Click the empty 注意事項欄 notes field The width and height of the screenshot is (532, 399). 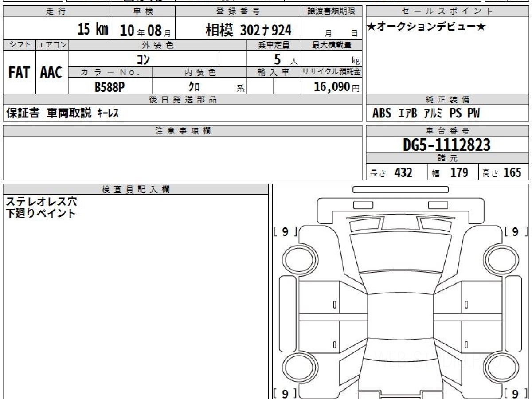[182, 157]
